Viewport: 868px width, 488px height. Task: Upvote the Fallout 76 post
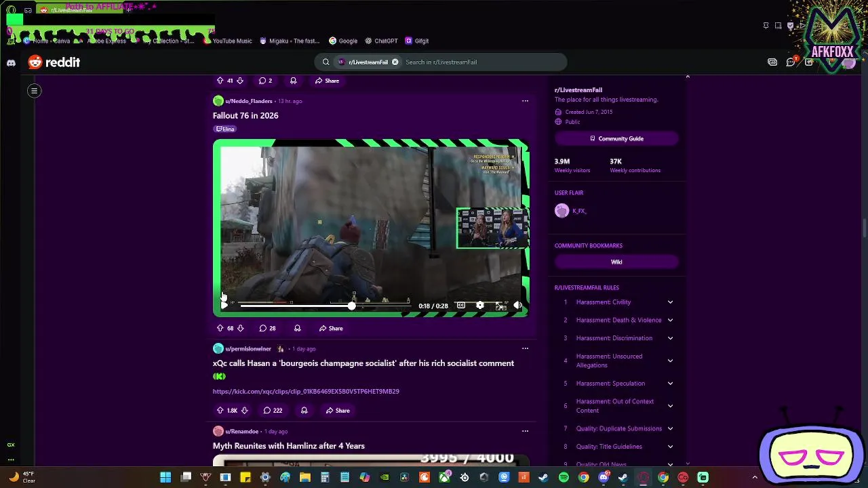pyautogui.click(x=220, y=328)
